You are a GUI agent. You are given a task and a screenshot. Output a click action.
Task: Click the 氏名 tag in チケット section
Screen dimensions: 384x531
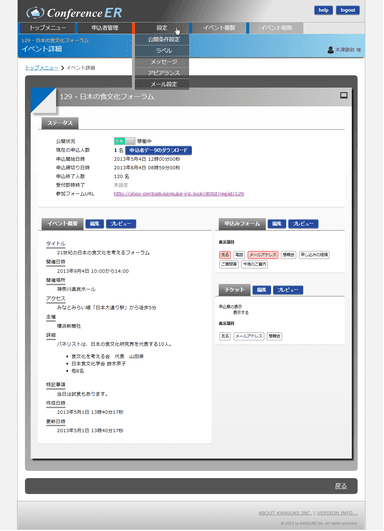tap(225, 336)
